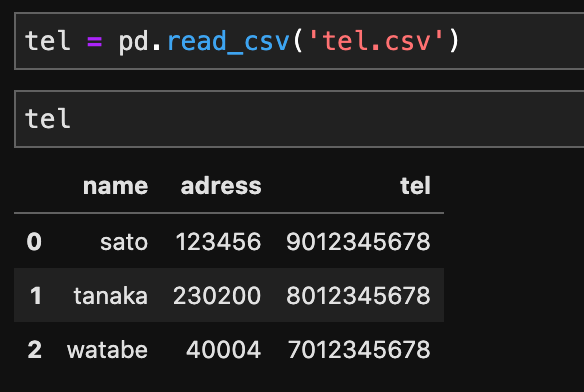Click the 'tel' variable before equals sign

tap(47, 41)
